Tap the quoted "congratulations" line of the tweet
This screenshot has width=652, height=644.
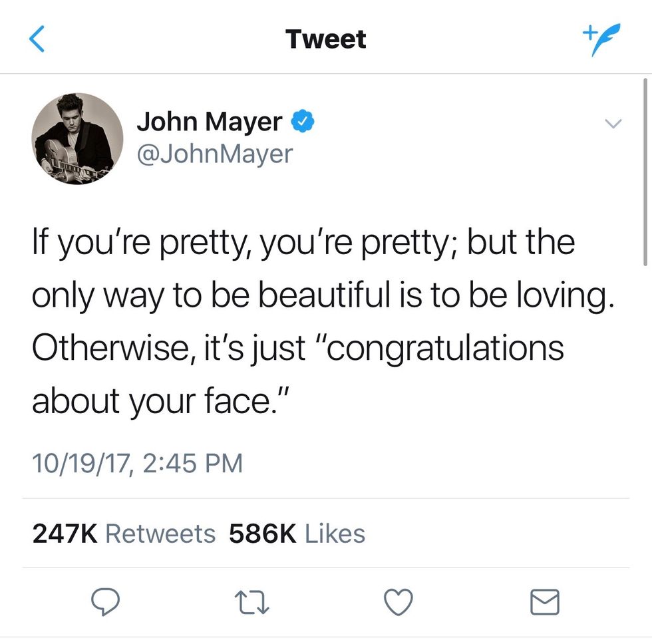click(x=298, y=349)
